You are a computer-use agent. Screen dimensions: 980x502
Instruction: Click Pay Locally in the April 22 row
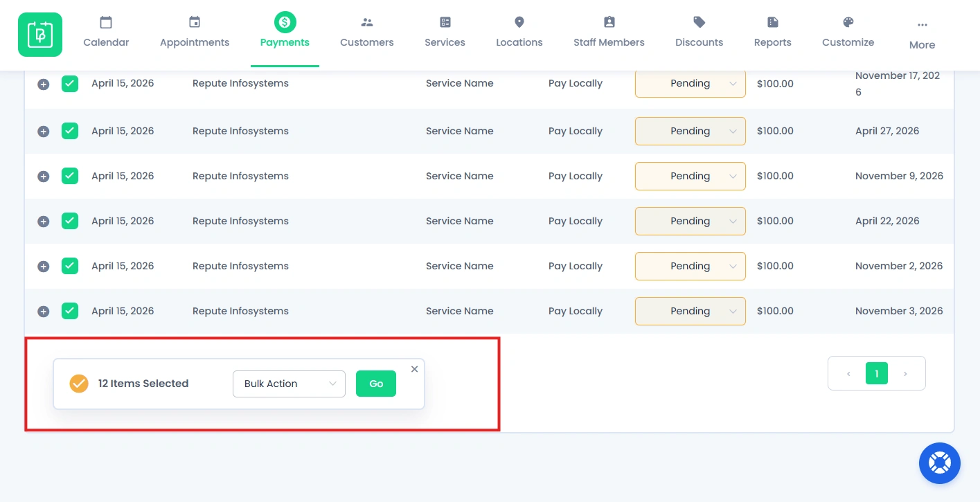[576, 221]
